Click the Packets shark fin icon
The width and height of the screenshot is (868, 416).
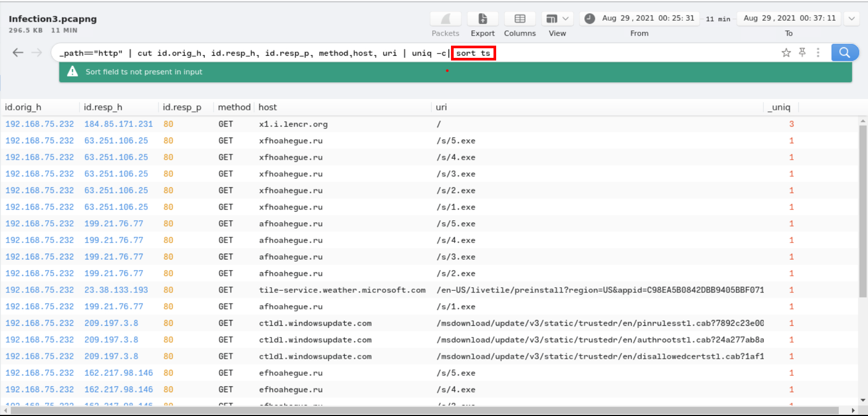tap(445, 19)
